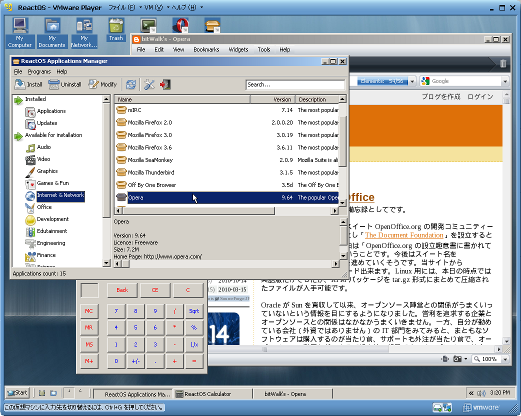Image resolution: width=521 pixels, height=416 pixels.
Task: Select the Engineering category
Action: tap(51, 243)
